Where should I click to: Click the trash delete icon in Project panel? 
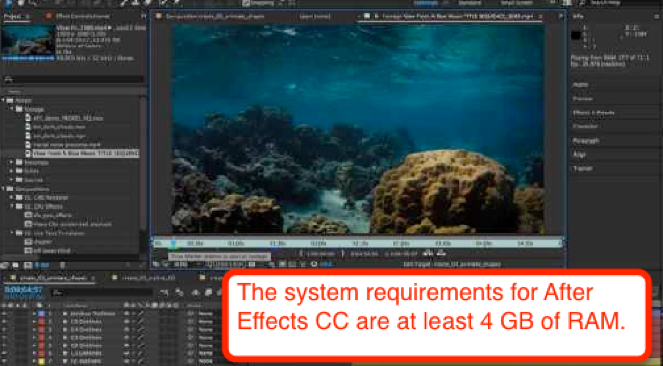click(x=63, y=265)
